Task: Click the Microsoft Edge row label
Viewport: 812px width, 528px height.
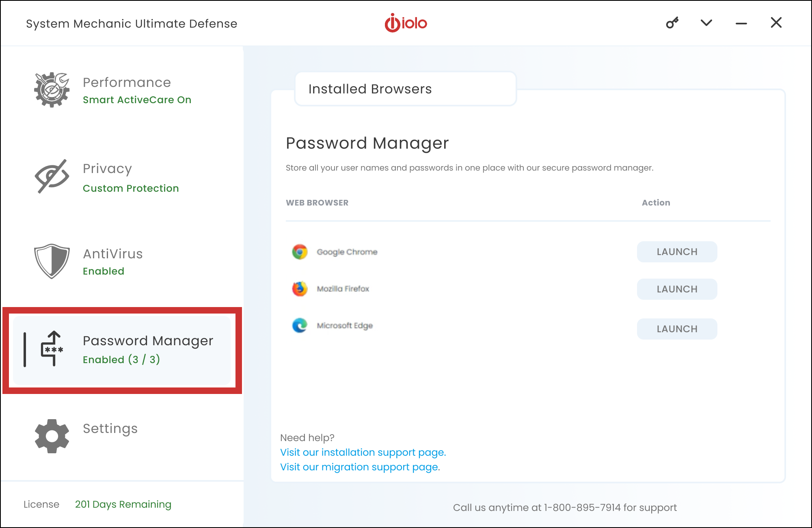Action: point(345,325)
